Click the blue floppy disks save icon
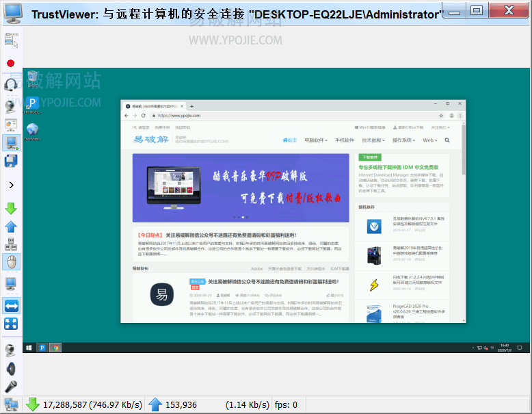 (11, 161)
